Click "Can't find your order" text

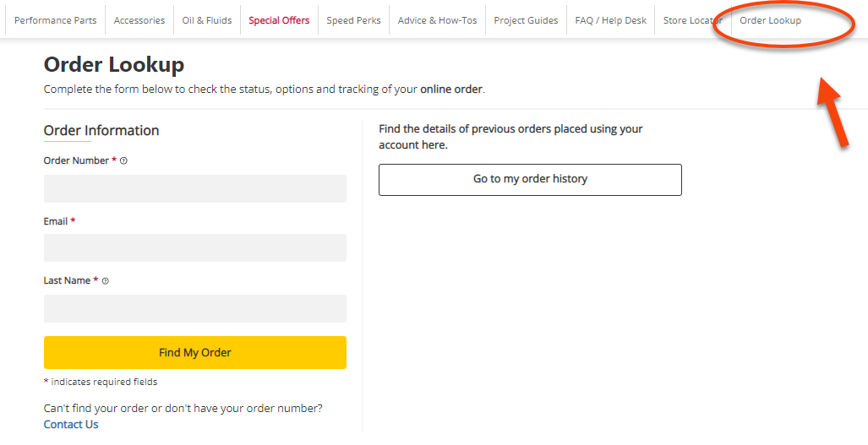183,409
